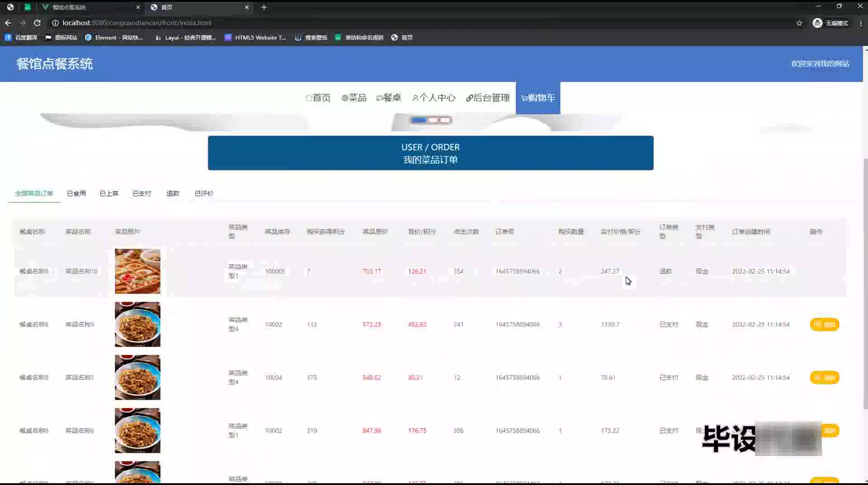Select the second carousel indicator dot
Image resolution: width=868 pixels, height=485 pixels.
pos(433,120)
